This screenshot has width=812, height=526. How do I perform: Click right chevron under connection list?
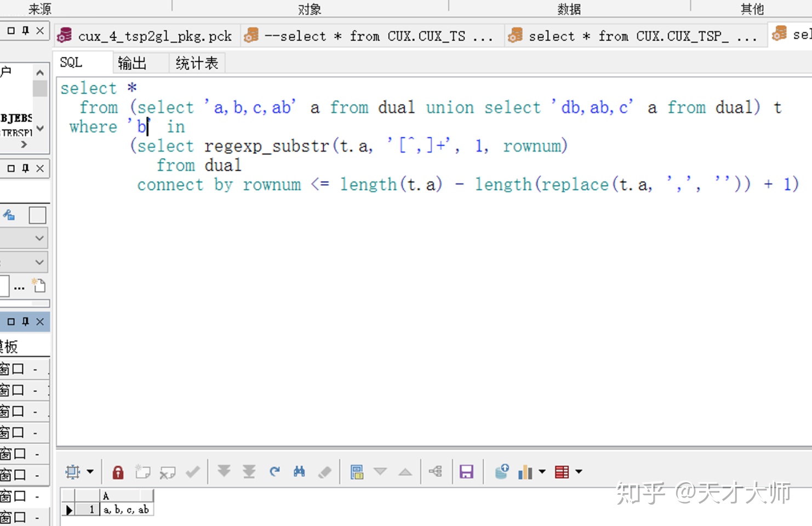24,145
